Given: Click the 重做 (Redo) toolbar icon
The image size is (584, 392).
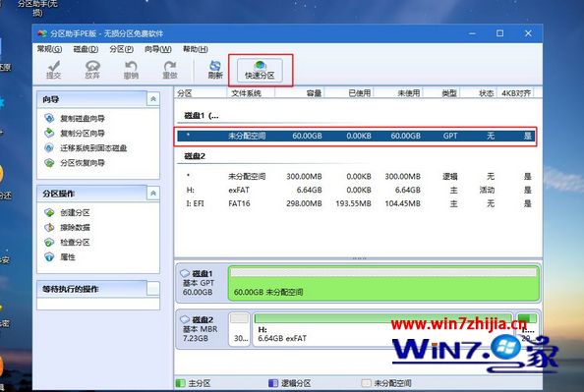Looking at the screenshot, I should coord(170,70).
